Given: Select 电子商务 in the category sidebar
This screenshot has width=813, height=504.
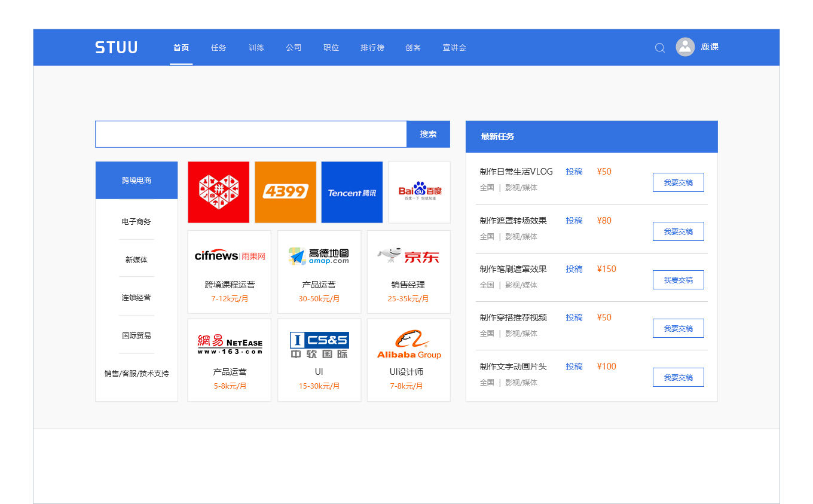Looking at the screenshot, I should click(x=136, y=222).
